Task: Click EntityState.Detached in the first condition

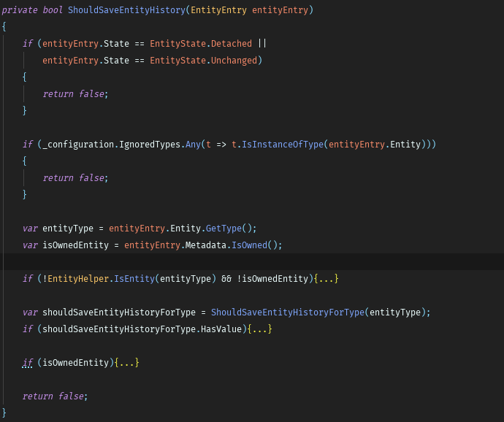Action: tap(201, 44)
